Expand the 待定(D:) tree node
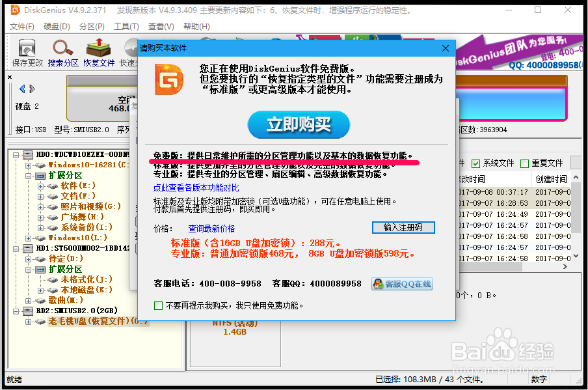The image size is (588, 390). coord(28,259)
